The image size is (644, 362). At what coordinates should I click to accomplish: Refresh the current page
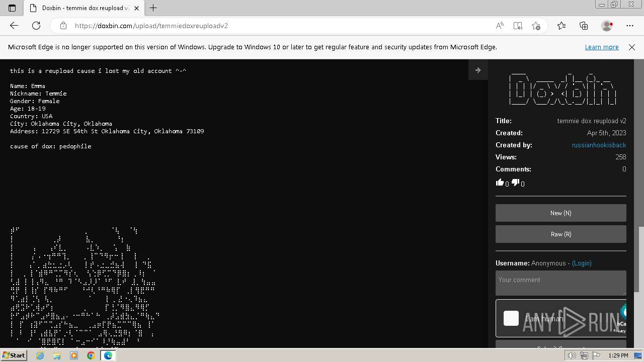click(36, 26)
